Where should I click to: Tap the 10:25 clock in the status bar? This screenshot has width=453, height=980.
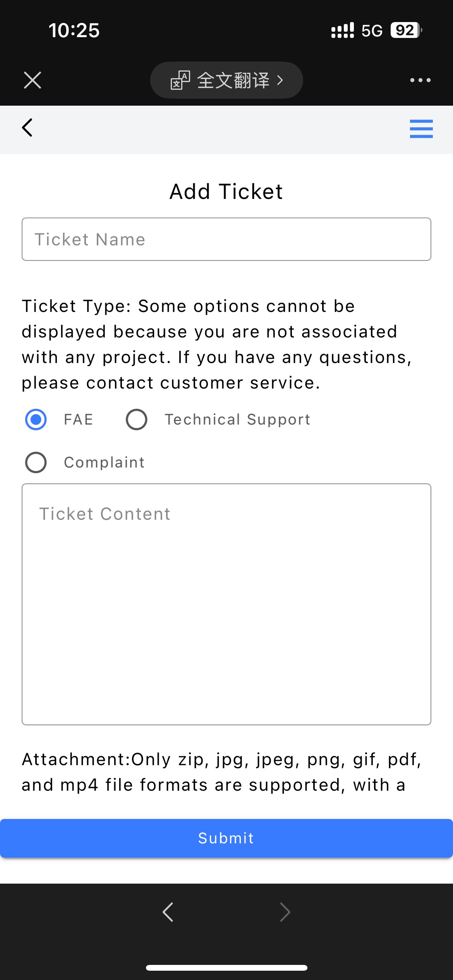(74, 30)
